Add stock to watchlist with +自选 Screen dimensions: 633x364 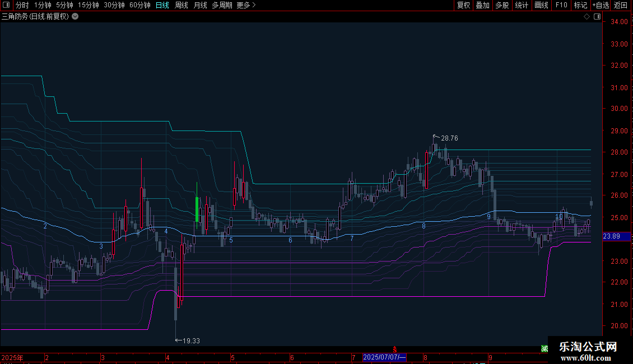(x=601, y=5)
